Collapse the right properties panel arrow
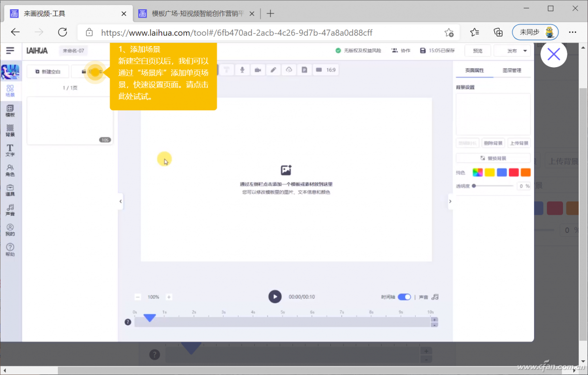The width and height of the screenshot is (588, 375). 450,201
